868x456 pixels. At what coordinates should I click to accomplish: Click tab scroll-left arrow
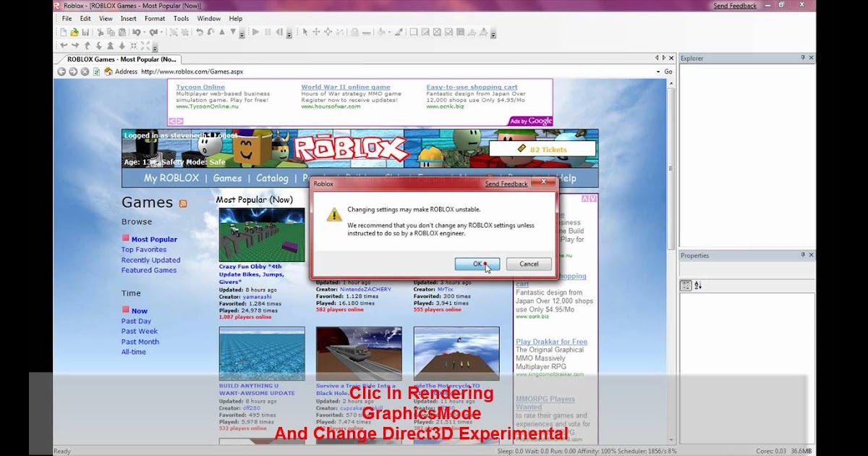[658, 58]
